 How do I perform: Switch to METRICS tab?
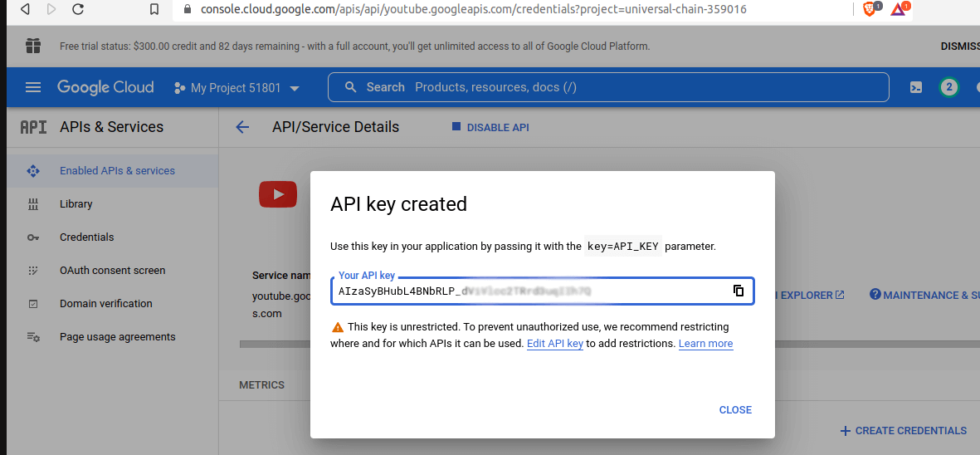(x=262, y=385)
